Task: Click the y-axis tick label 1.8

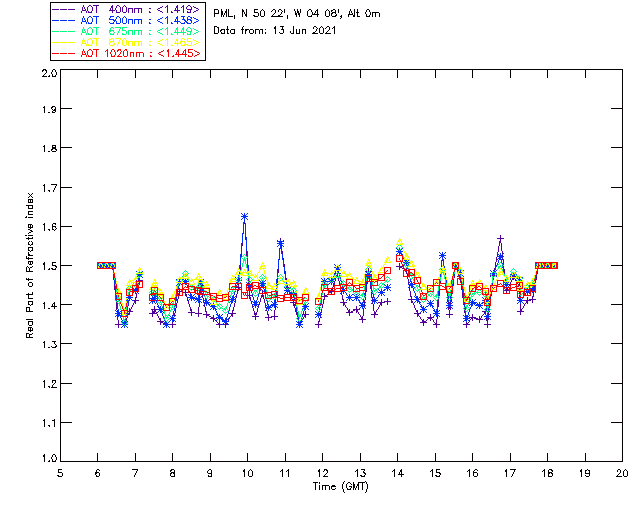Action: tap(49, 148)
